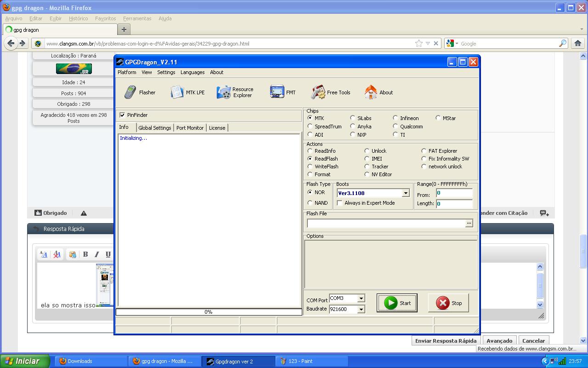Click the green Start button
Image resolution: width=588 pixels, height=368 pixels.
point(397,303)
